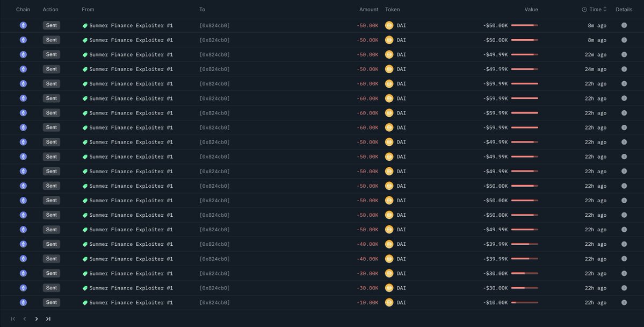644x327 pixels.
Task: Sort by the Value column header
Action: pos(531,10)
